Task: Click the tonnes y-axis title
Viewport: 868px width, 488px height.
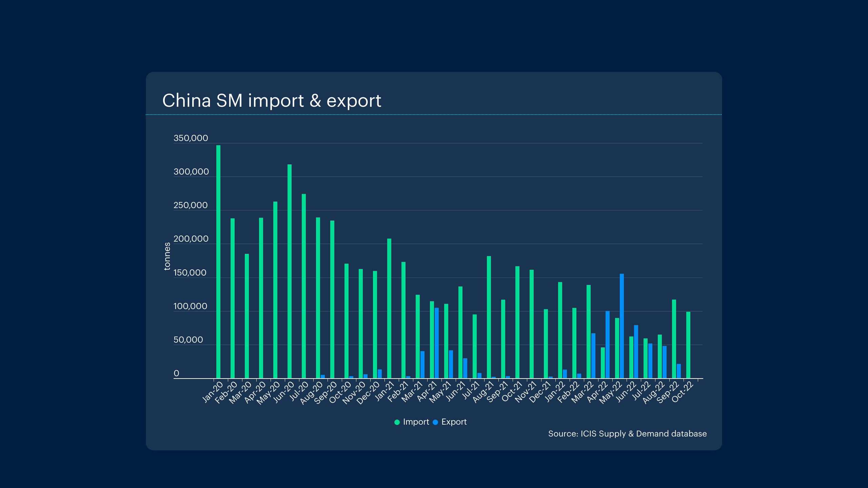Action: pyautogui.click(x=167, y=256)
